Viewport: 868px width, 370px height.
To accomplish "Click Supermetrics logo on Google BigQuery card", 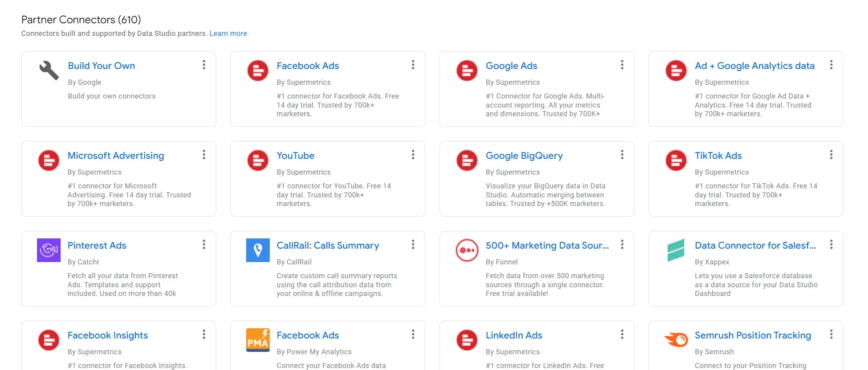I will 467,160.
